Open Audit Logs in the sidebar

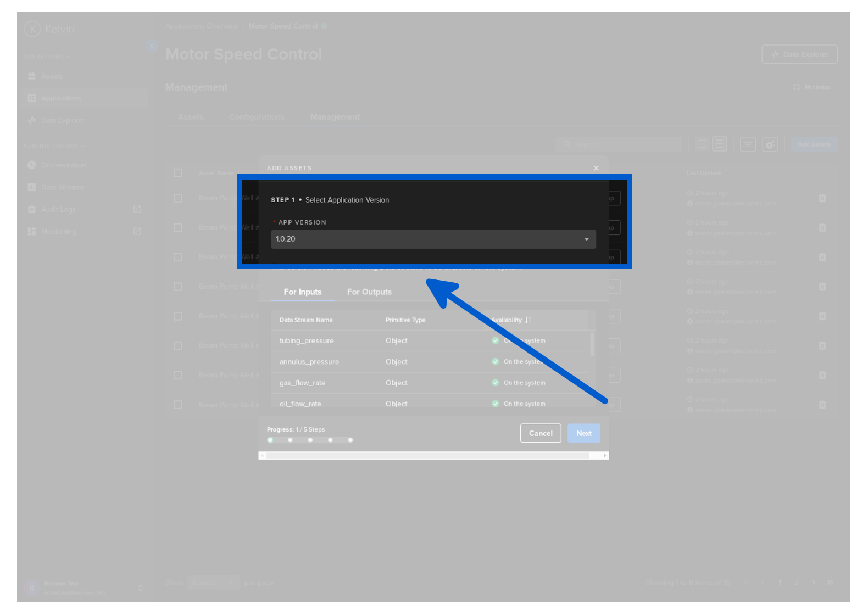[58, 210]
